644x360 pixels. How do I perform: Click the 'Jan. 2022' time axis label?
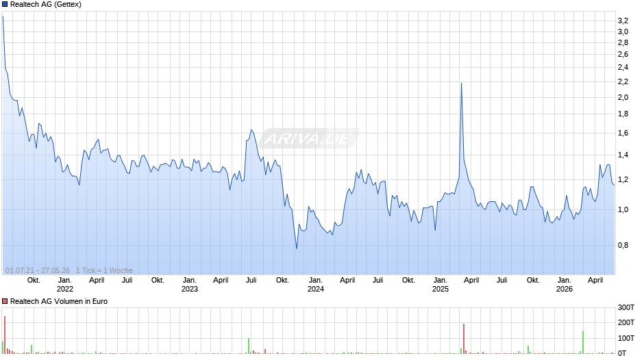(x=65, y=285)
